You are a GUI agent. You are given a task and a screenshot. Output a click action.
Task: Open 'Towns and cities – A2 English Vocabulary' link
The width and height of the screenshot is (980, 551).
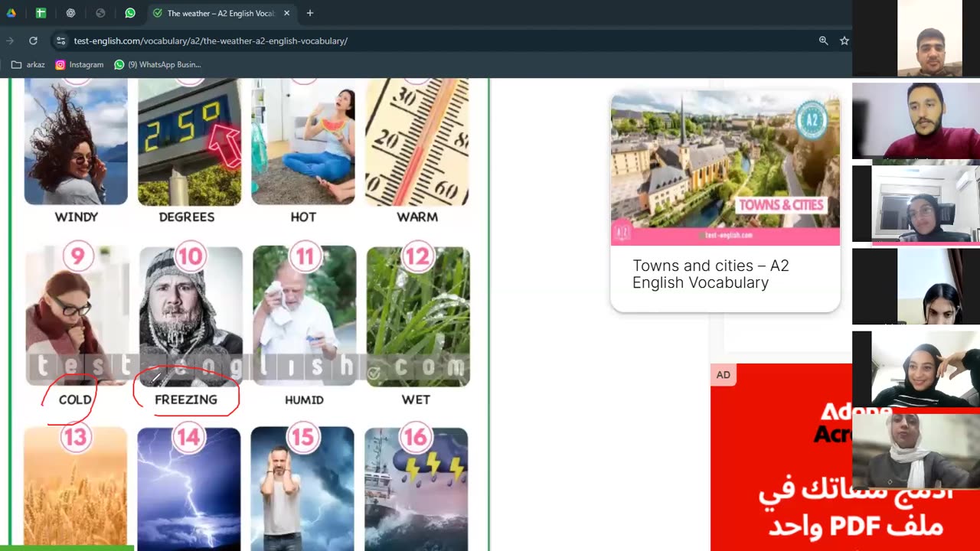click(x=710, y=274)
